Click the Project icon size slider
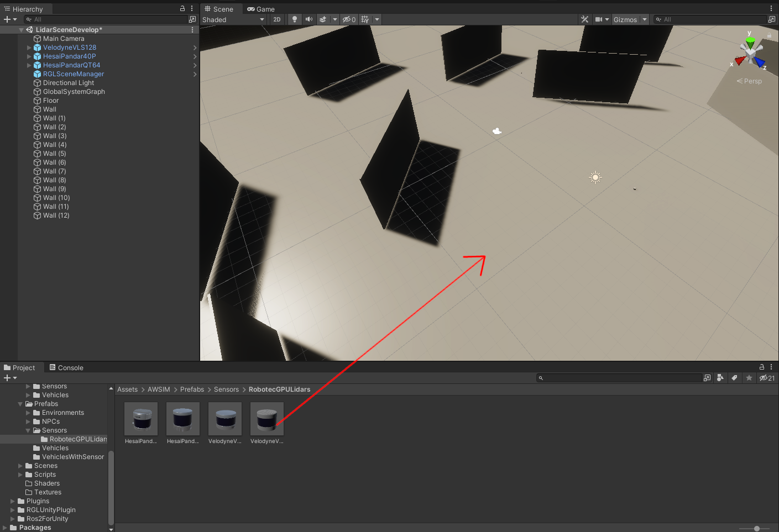The image size is (779, 532). click(757, 529)
